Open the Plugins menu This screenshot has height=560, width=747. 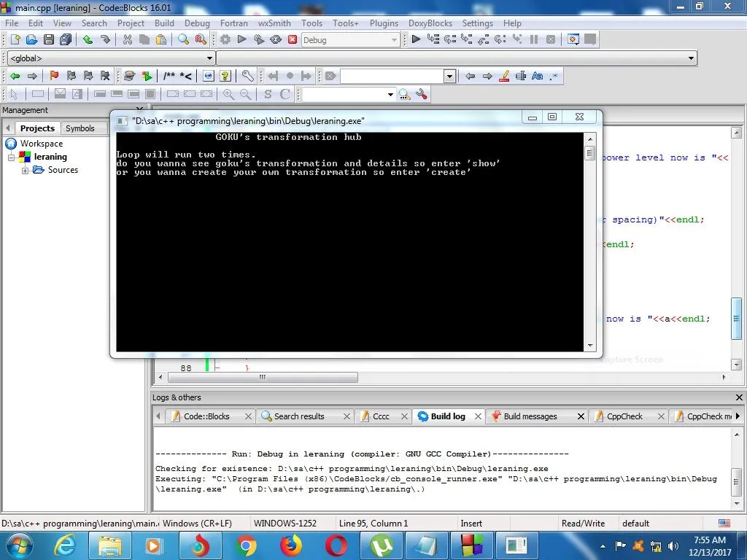click(384, 23)
